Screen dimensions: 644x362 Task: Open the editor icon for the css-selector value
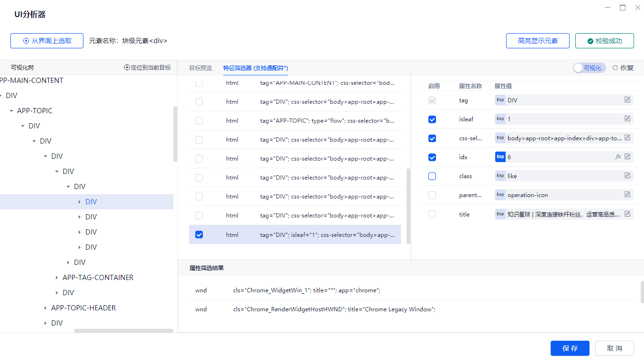pos(627,137)
